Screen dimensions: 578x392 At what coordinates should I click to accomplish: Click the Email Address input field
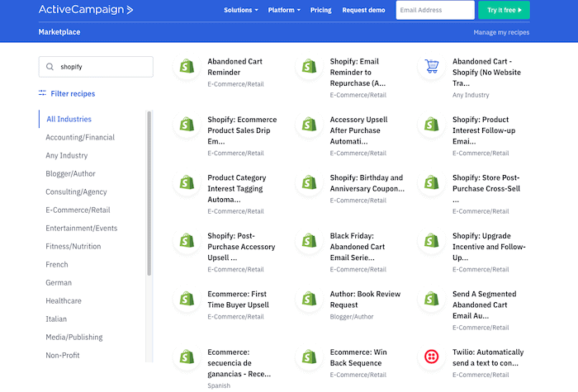coord(435,10)
